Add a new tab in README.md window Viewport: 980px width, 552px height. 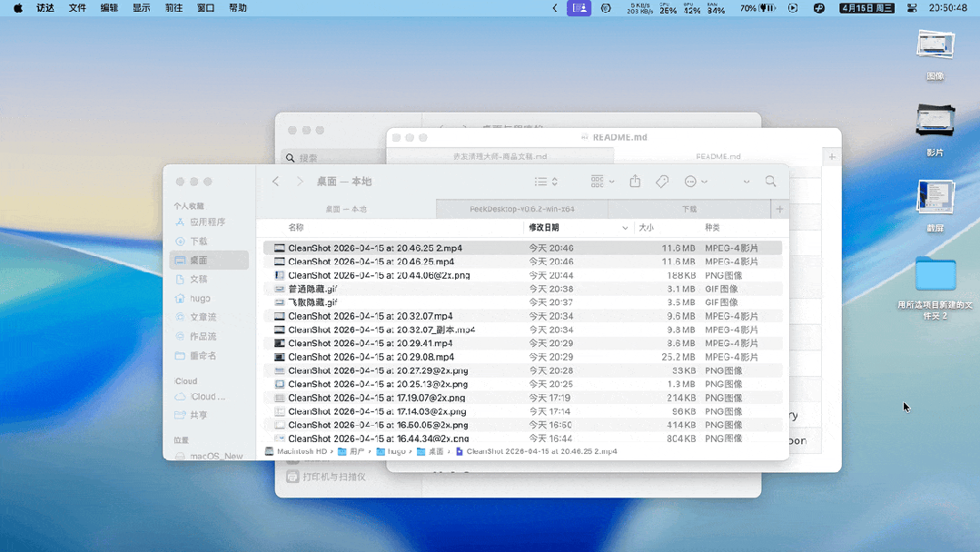click(832, 157)
